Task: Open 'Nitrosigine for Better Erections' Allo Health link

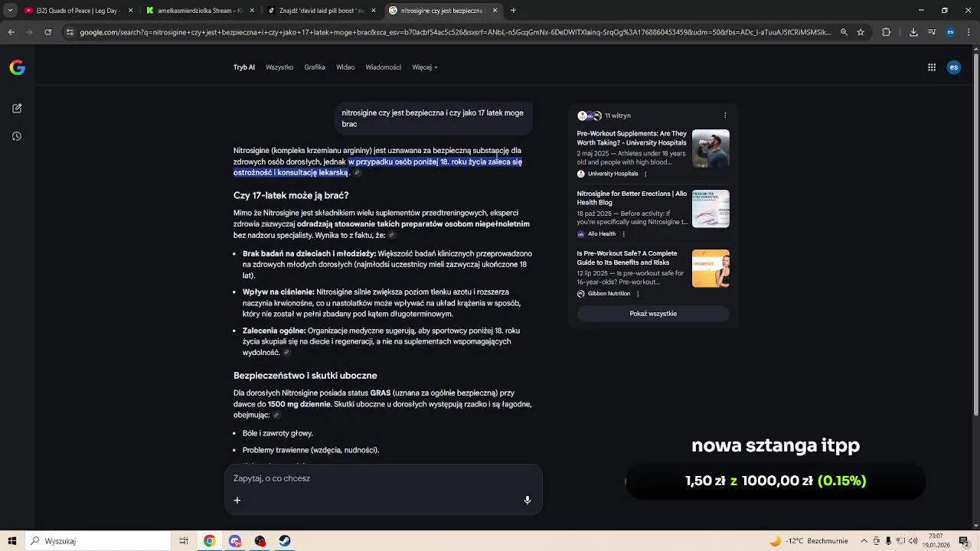Action: [x=632, y=198]
